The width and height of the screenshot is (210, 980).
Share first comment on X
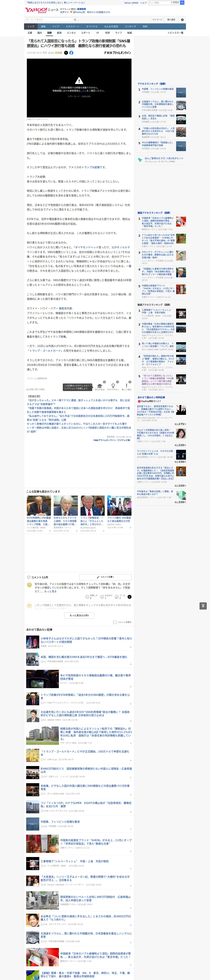point(130,597)
